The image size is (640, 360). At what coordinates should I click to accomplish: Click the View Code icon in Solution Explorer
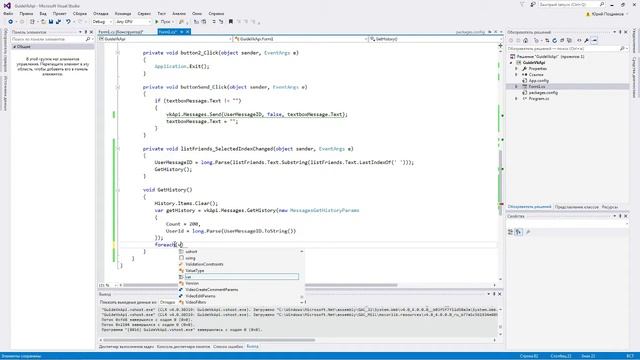click(579, 40)
